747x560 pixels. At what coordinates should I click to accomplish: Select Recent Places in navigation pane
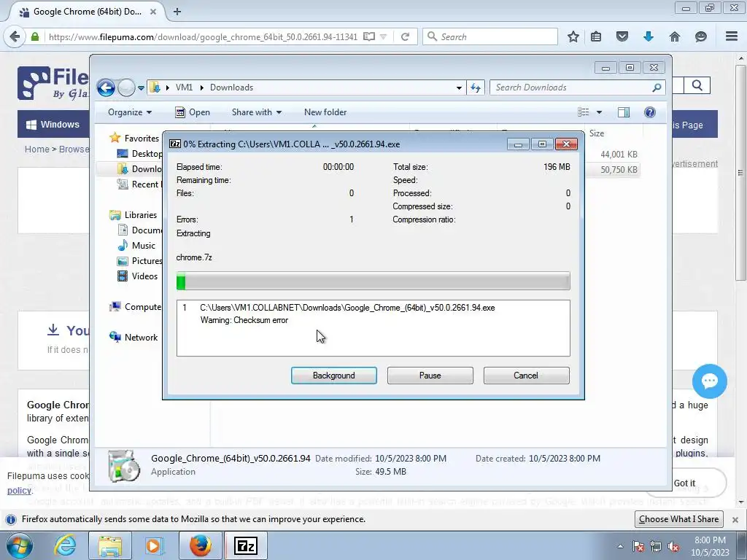(139, 184)
